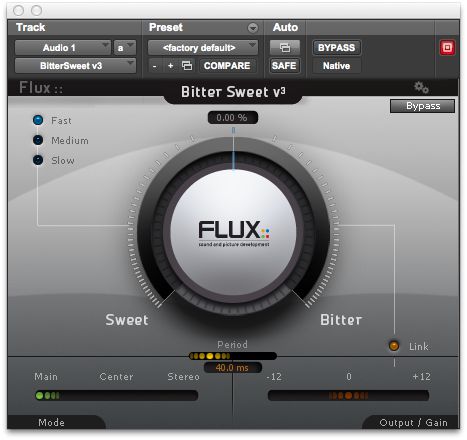Image resolution: width=467 pixels, height=440 pixels.
Task: Open the Preset circular menu arrow
Action: [253, 28]
